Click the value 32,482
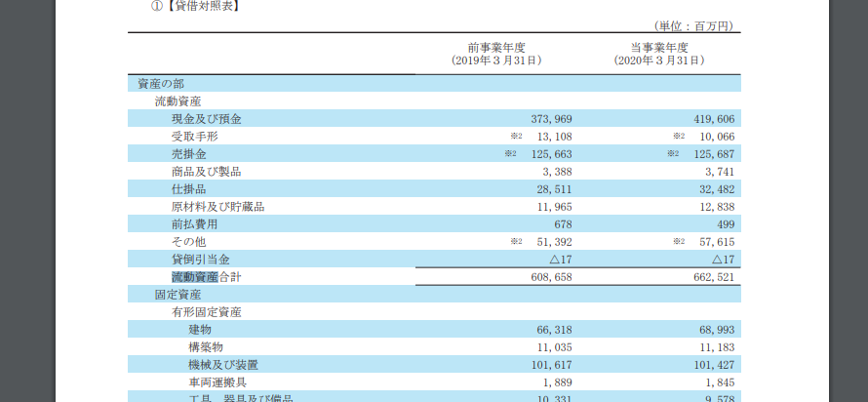The height and width of the screenshot is (402, 868). (717, 189)
